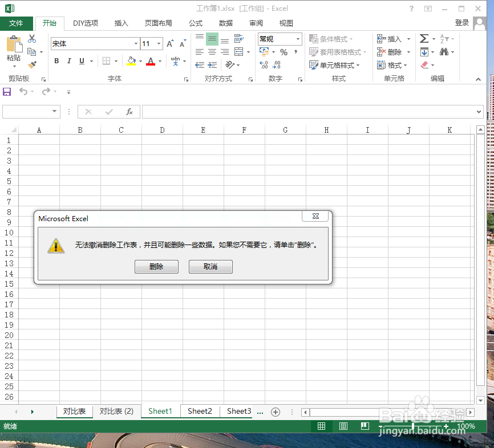Open the fill color bucket icon
The width and height of the screenshot is (494, 448).
(x=131, y=60)
